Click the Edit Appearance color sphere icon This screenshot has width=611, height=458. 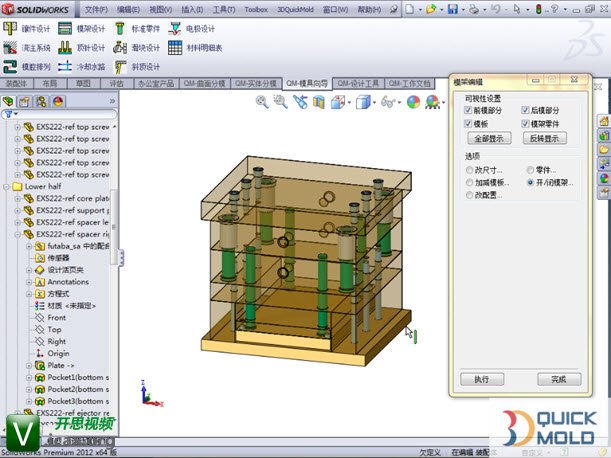point(413,103)
